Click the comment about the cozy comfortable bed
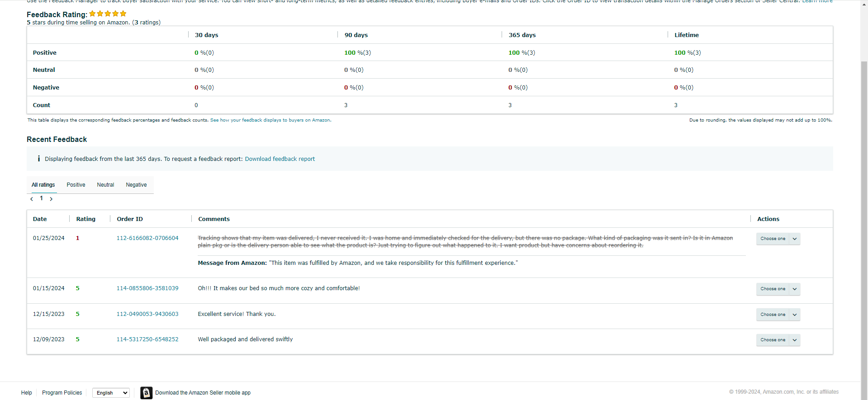Screen dimensions: 868x400 (279, 288)
